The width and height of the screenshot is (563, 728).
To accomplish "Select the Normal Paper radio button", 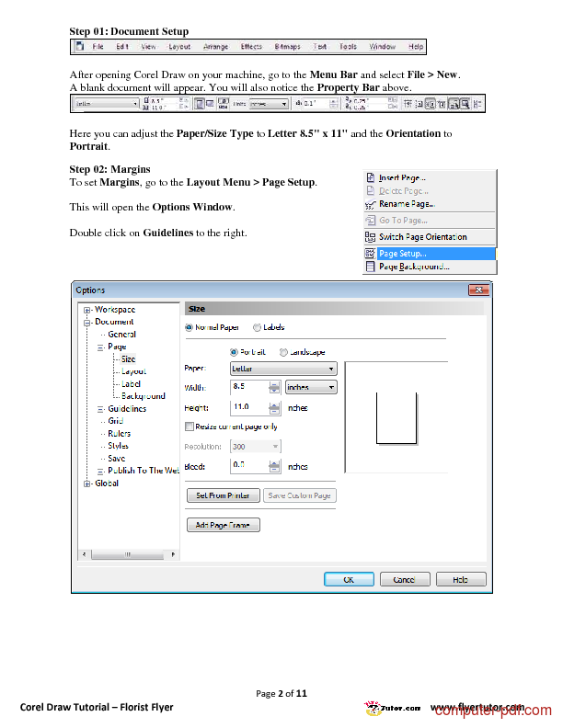I will [x=189, y=327].
